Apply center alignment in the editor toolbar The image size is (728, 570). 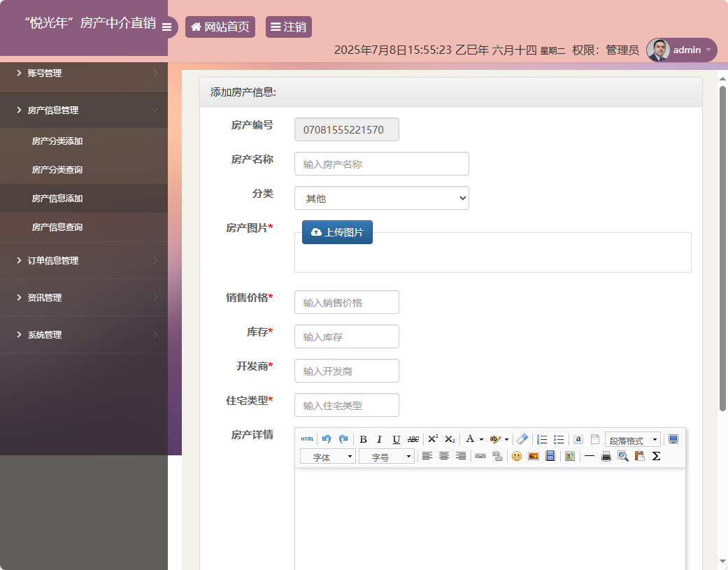(x=443, y=456)
